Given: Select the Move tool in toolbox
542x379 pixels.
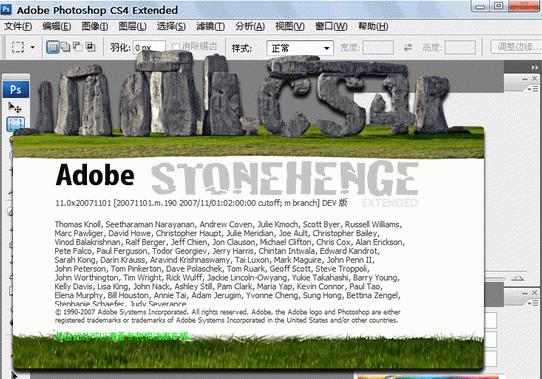Looking at the screenshot, I should [15, 108].
